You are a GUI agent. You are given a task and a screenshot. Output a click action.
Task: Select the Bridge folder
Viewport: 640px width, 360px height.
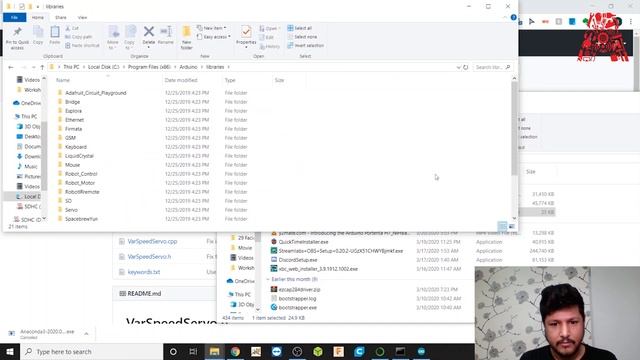coord(72,102)
